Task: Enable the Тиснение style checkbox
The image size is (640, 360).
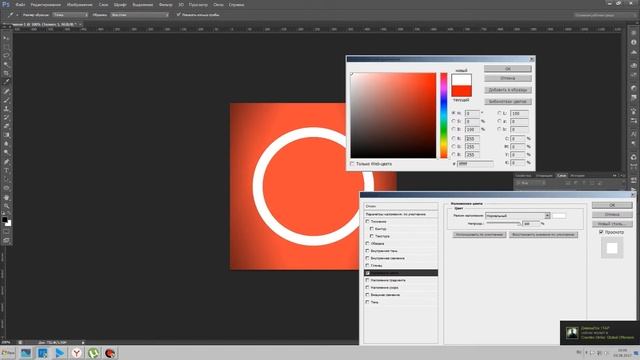Action: point(367,221)
